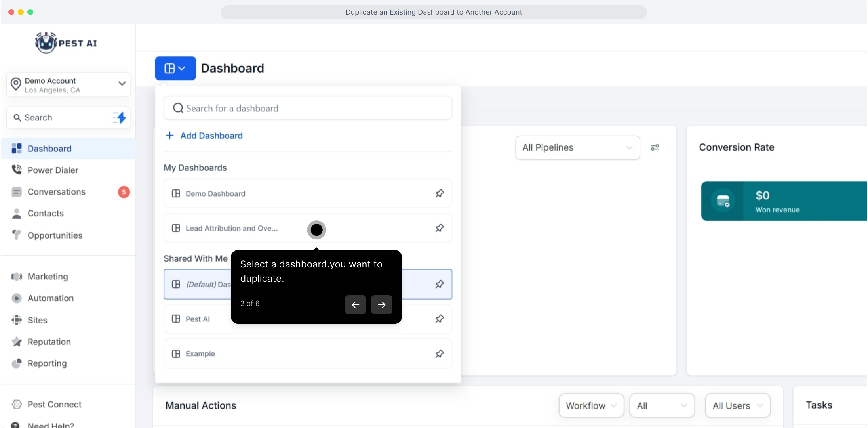This screenshot has height=428, width=868.
Task: Click the Won revenue card icon
Action: [x=723, y=201]
